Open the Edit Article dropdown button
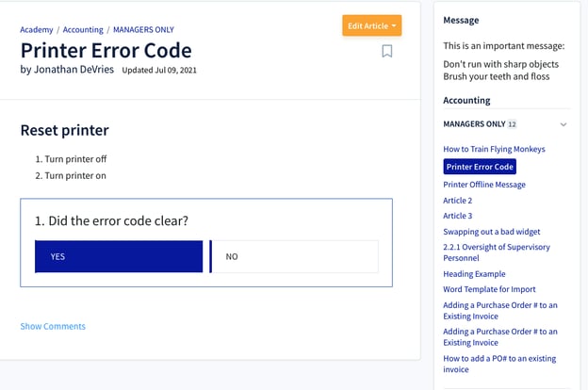The width and height of the screenshot is (588, 390). pyautogui.click(x=371, y=25)
